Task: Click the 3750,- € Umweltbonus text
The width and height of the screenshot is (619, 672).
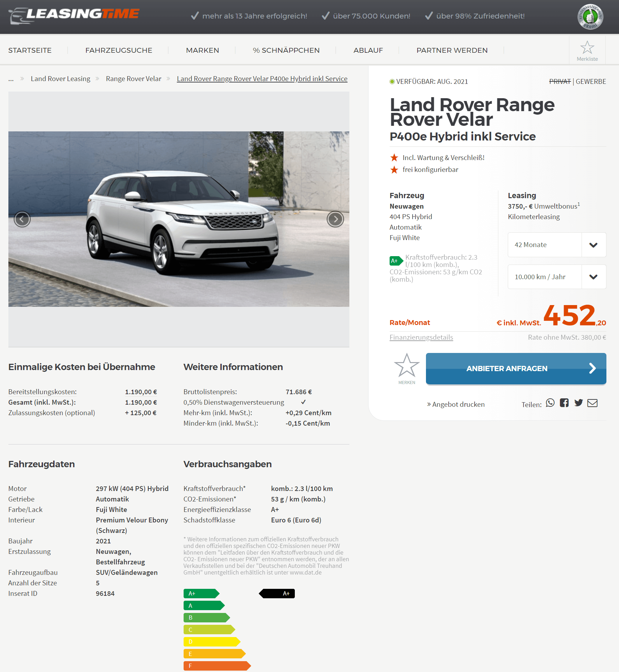Action: (544, 206)
